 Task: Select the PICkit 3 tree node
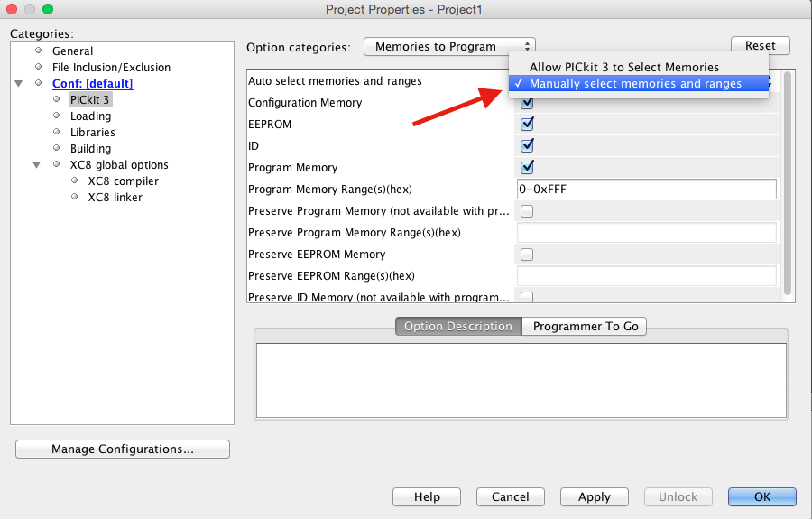click(90, 99)
